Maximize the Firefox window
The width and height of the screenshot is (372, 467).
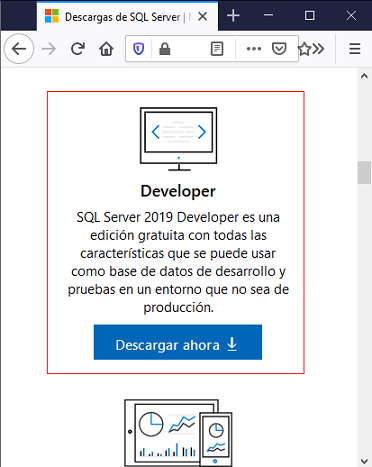coord(310,15)
